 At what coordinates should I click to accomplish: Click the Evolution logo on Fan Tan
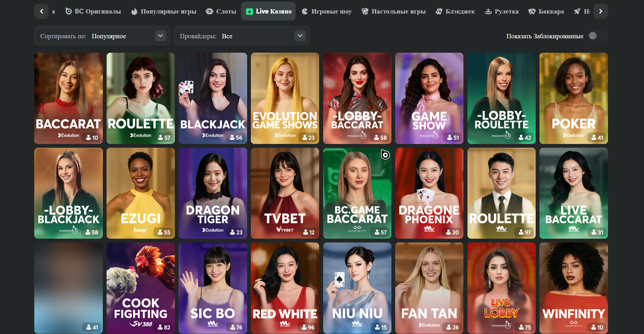(429, 325)
